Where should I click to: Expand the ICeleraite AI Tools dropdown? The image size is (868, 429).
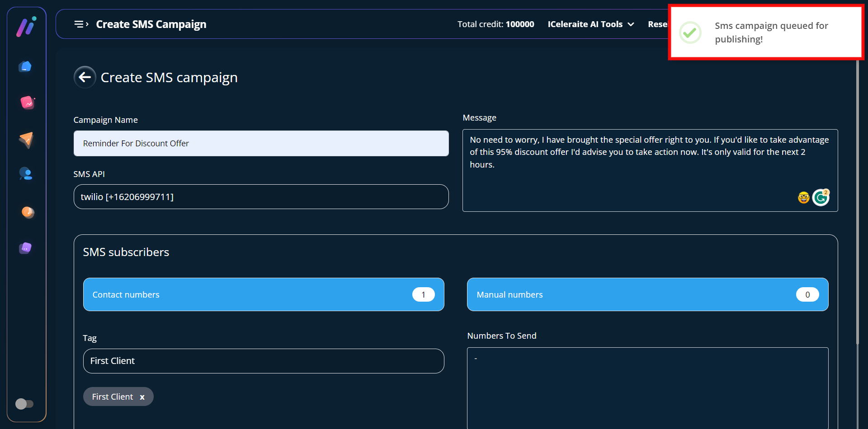click(590, 24)
